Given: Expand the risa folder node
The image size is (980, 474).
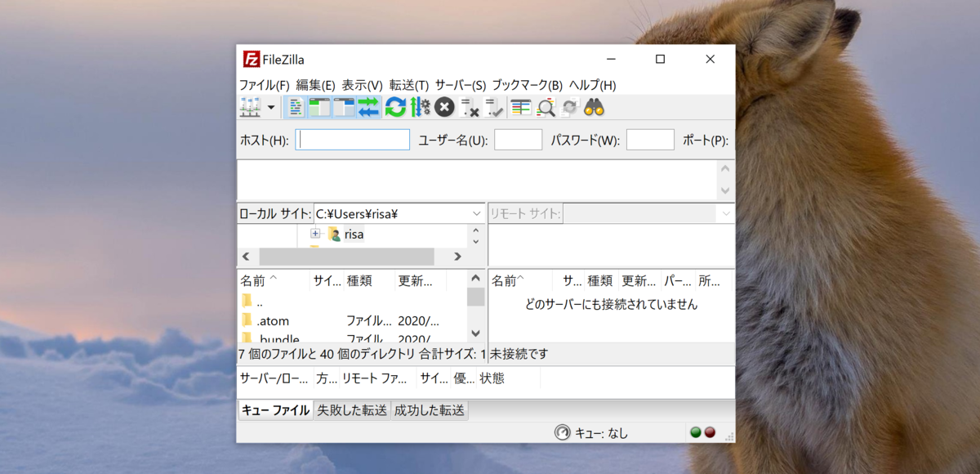Looking at the screenshot, I should click(x=314, y=235).
